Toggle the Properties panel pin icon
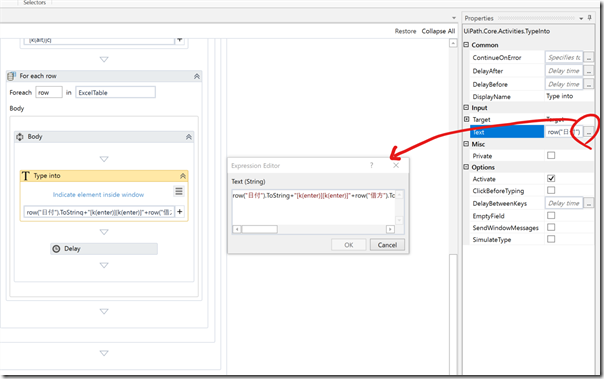This screenshot has height=379, width=604. (x=589, y=18)
